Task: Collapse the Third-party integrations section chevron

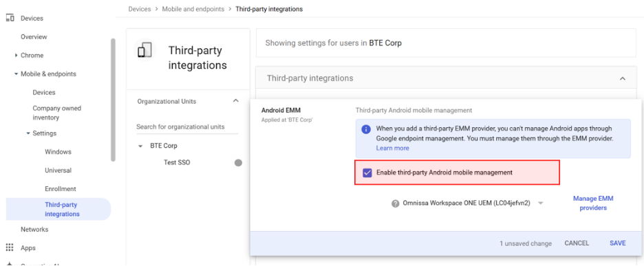Action: [623, 78]
